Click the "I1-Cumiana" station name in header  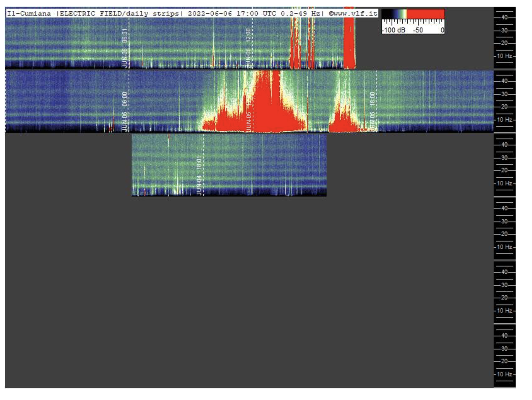click(29, 13)
